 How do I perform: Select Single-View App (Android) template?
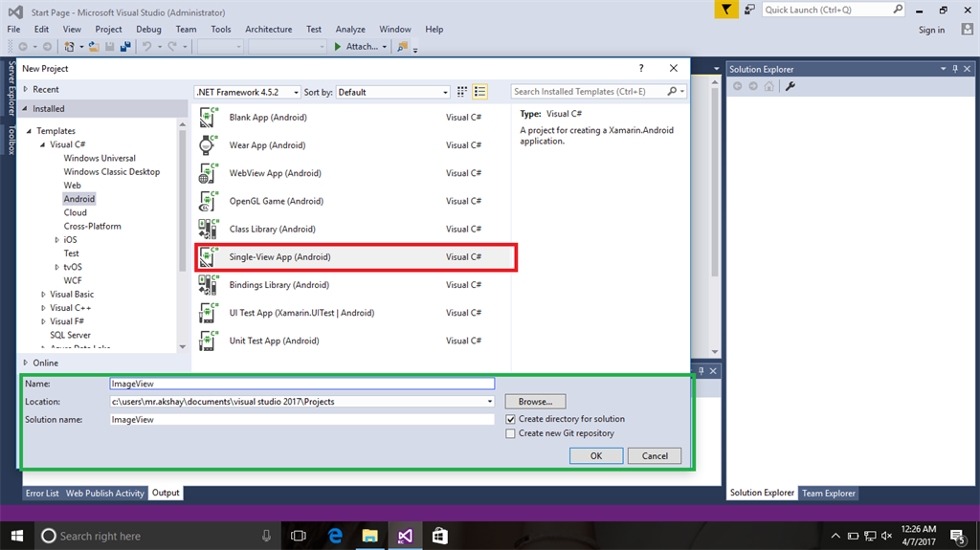point(356,257)
